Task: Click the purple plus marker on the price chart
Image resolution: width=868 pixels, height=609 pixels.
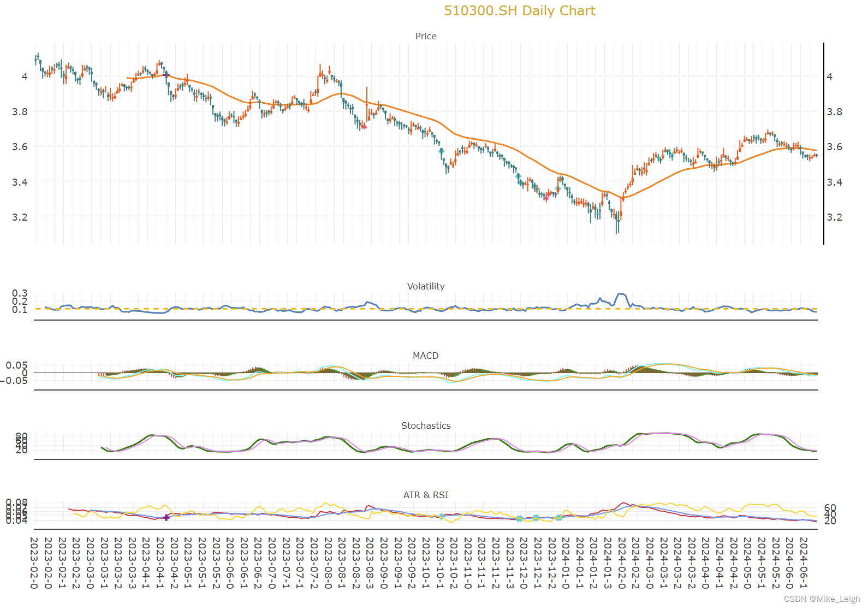Action: [x=167, y=75]
